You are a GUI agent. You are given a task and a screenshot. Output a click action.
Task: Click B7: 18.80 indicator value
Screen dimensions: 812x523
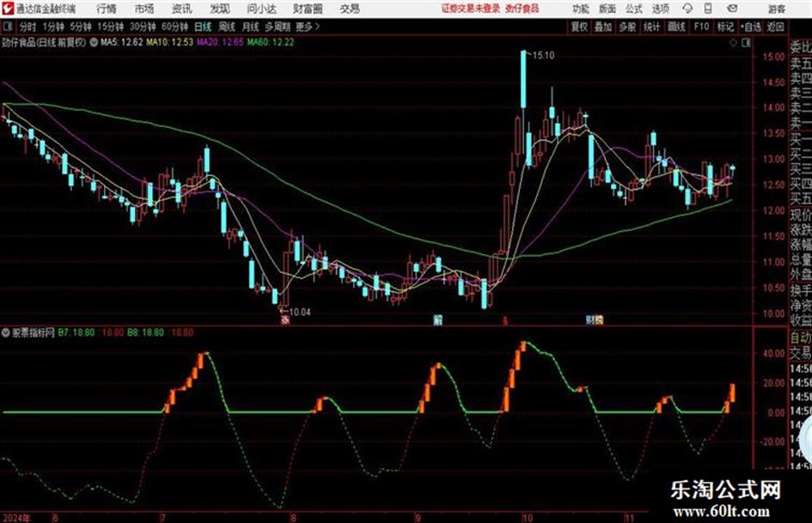(76, 332)
